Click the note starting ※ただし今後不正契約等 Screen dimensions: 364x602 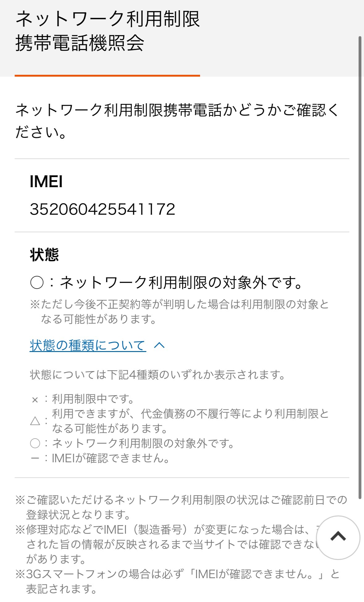coord(179,312)
